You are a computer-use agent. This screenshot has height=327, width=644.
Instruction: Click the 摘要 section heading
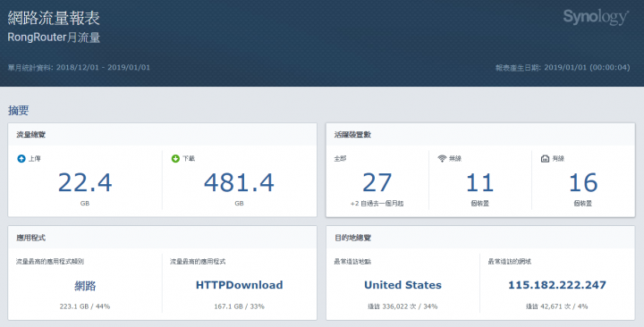click(x=19, y=111)
